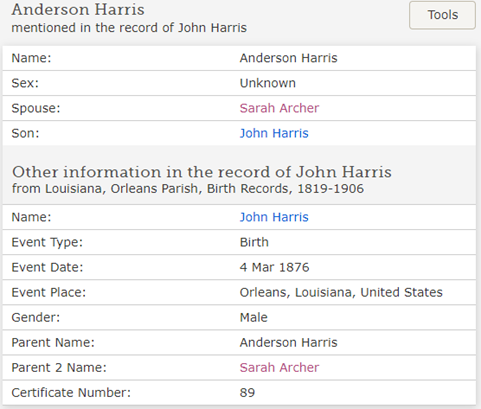The width and height of the screenshot is (481, 409).
Task: Select the Certificate Number label
Action: coord(71,393)
